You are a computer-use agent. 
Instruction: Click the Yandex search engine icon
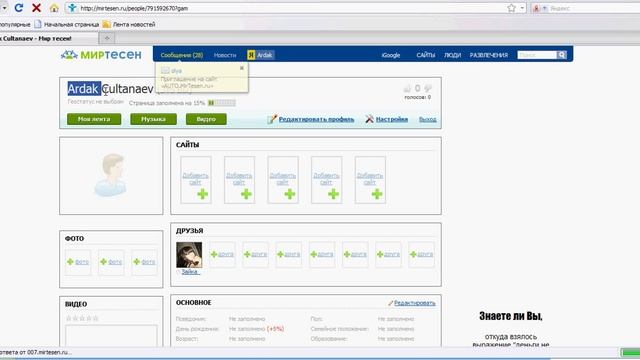click(x=536, y=8)
